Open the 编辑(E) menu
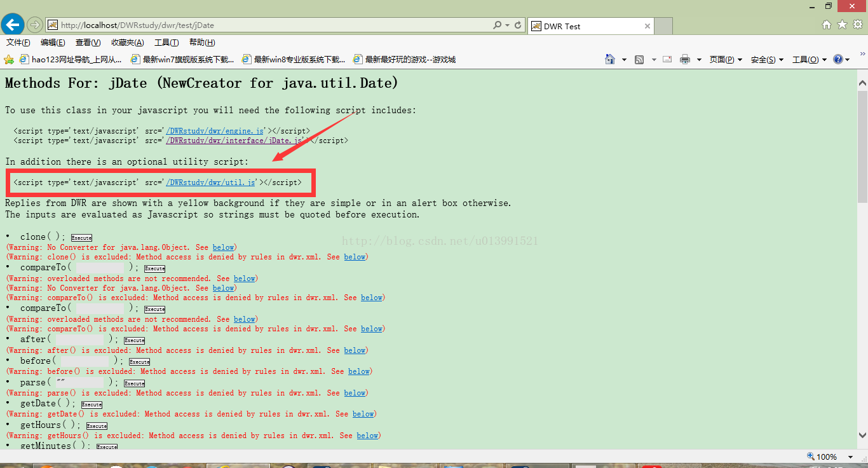The width and height of the screenshot is (868, 468). click(x=53, y=43)
